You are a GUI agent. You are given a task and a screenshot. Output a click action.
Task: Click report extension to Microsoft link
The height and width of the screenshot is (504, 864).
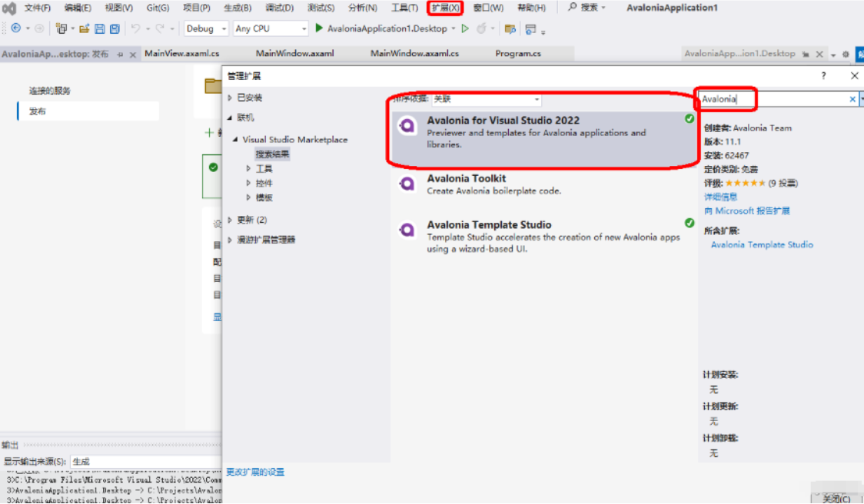[x=747, y=211]
